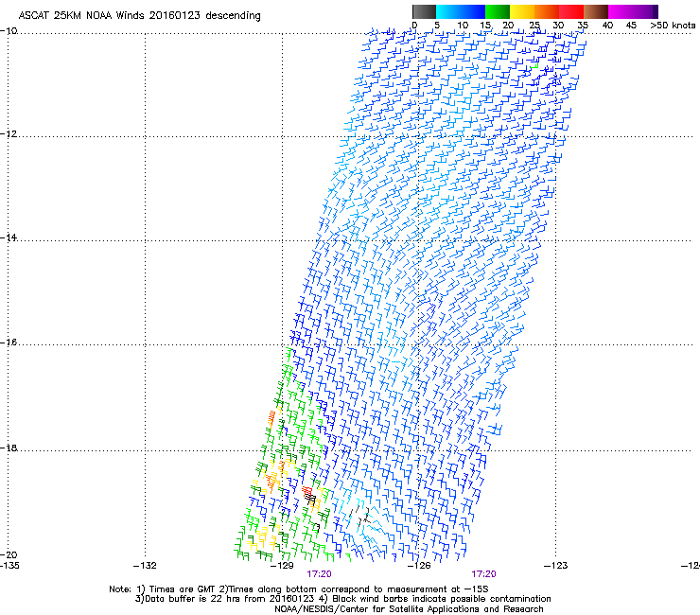
Task: Click the latitude label '-12'
Action: (x=9, y=134)
